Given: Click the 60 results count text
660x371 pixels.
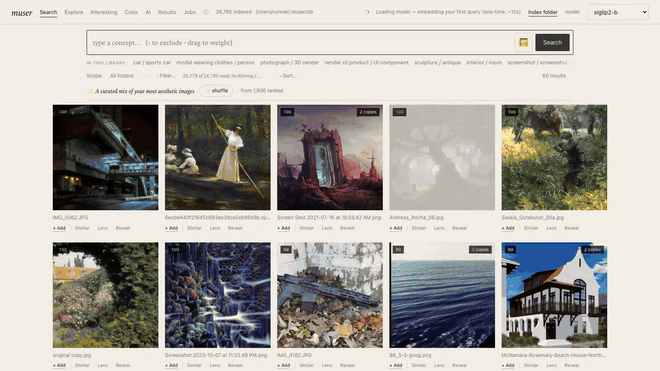Looking at the screenshot, I should click(x=554, y=76).
